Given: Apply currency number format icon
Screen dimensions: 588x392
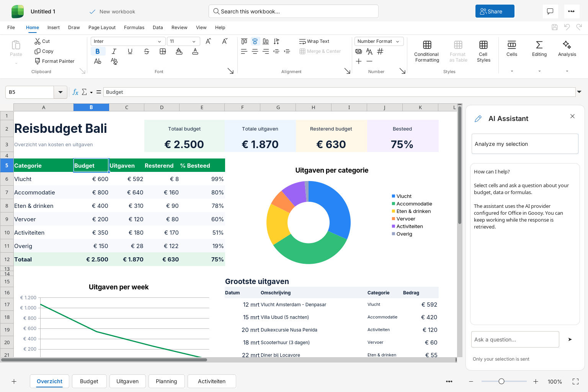Looking at the screenshot, I should (359, 51).
